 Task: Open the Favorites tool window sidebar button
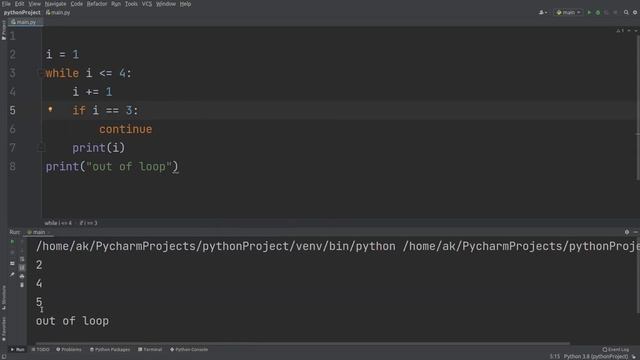4,329
